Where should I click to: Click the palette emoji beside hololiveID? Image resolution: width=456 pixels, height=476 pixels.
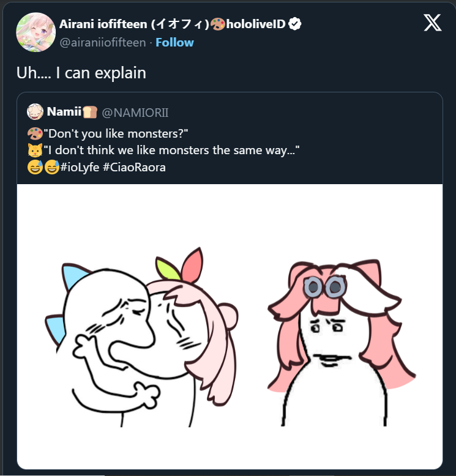tap(217, 24)
